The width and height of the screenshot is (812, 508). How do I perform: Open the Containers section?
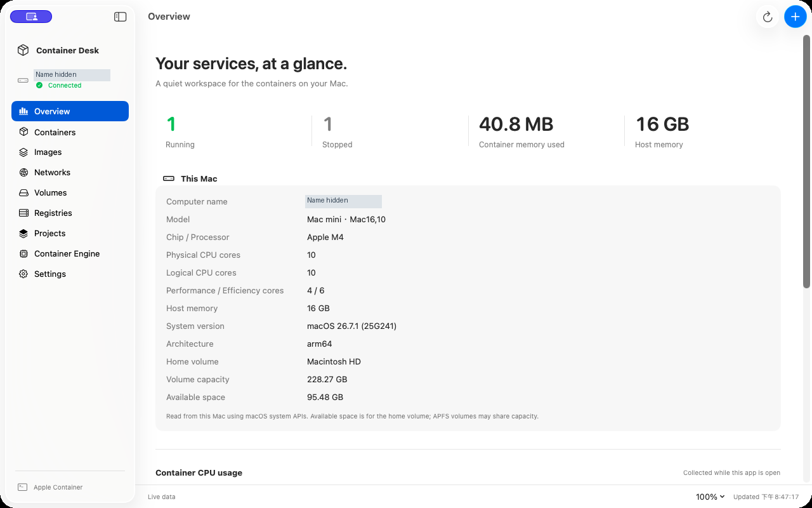70,132
